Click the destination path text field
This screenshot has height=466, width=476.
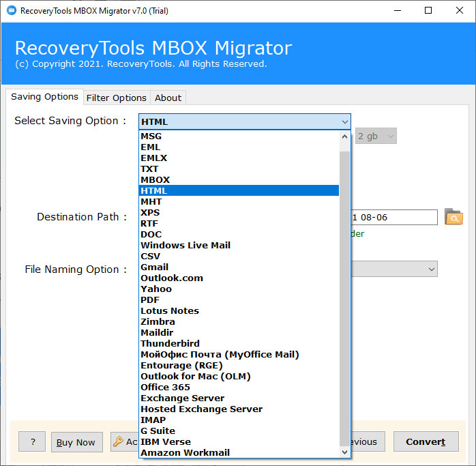click(x=394, y=217)
